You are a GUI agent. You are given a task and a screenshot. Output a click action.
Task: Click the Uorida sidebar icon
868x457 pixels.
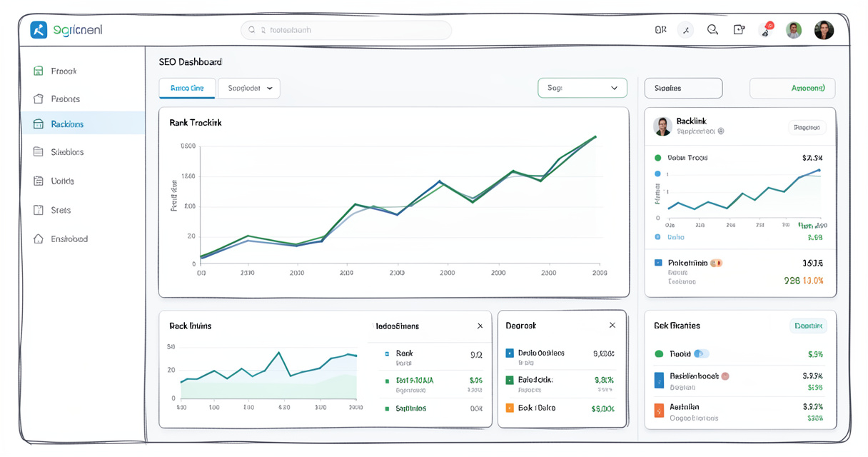39,181
